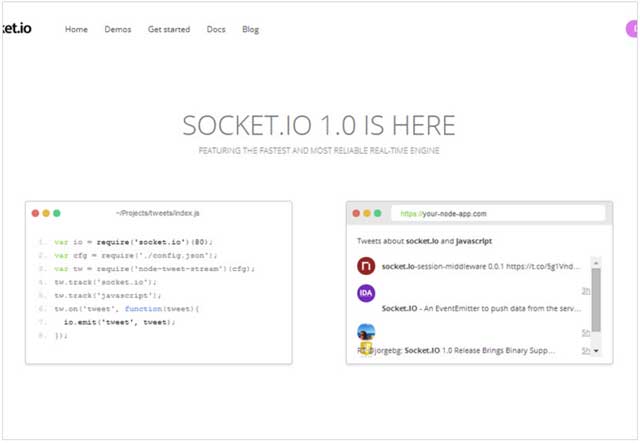
Task: Click the green dot in the browser mockup window
Action: tap(378, 213)
